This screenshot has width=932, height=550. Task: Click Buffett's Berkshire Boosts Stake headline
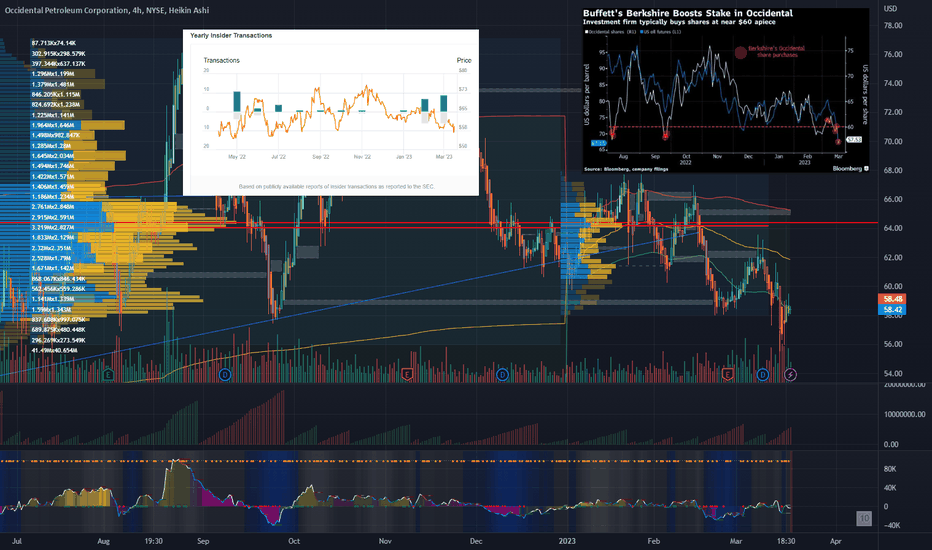688,13
